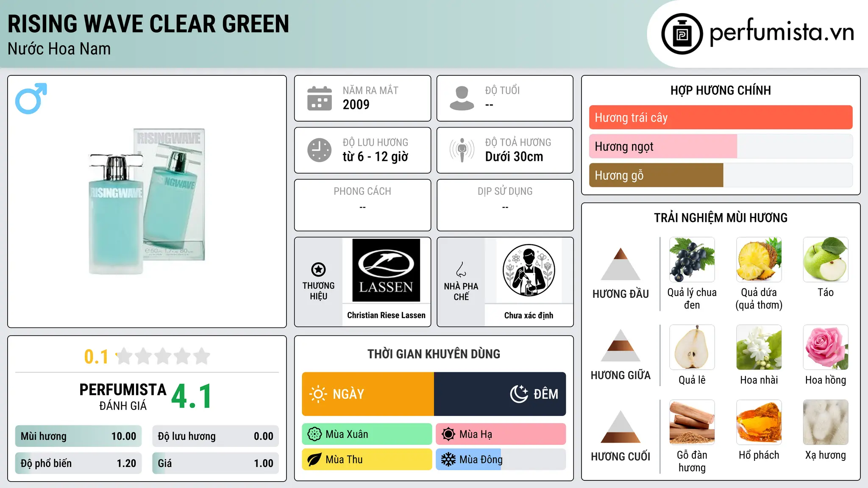Click the Hương giữa pyramid icon

tap(620, 345)
